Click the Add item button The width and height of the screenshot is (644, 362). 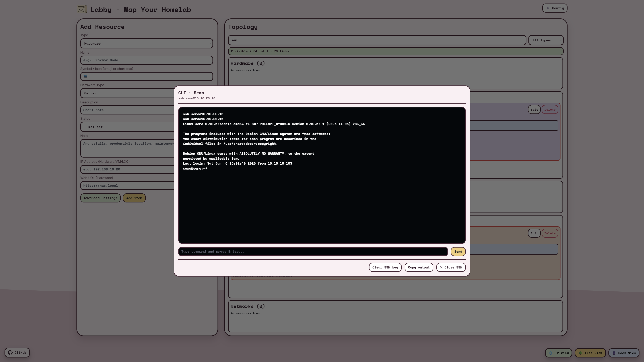(x=134, y=198)
